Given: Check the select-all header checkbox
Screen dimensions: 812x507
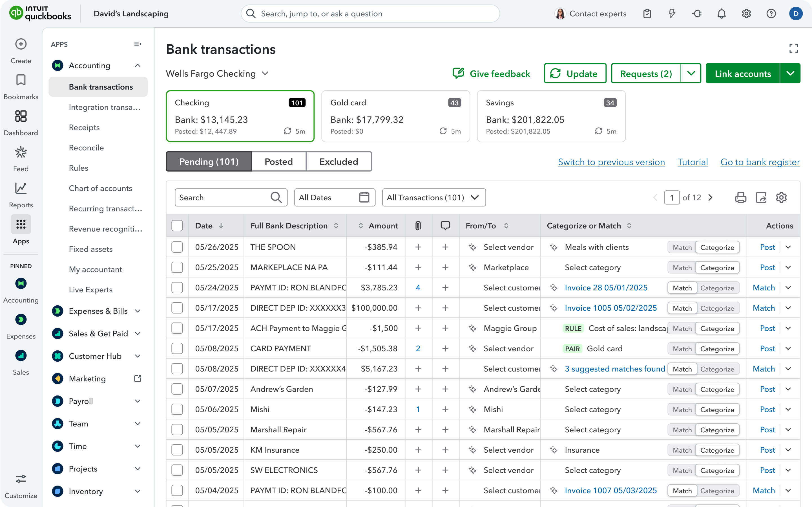Looking at the screenshot, I should pos(177,226).
